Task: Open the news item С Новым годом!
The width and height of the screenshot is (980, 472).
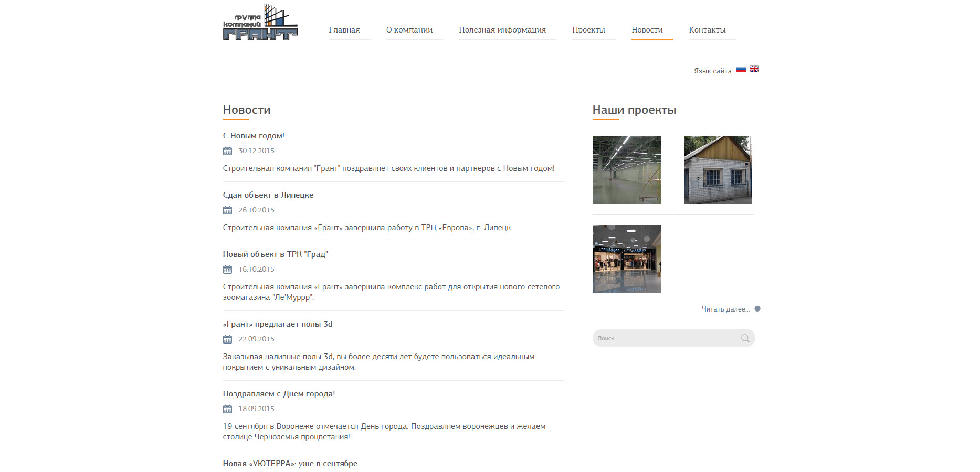Action: point(254,136)
